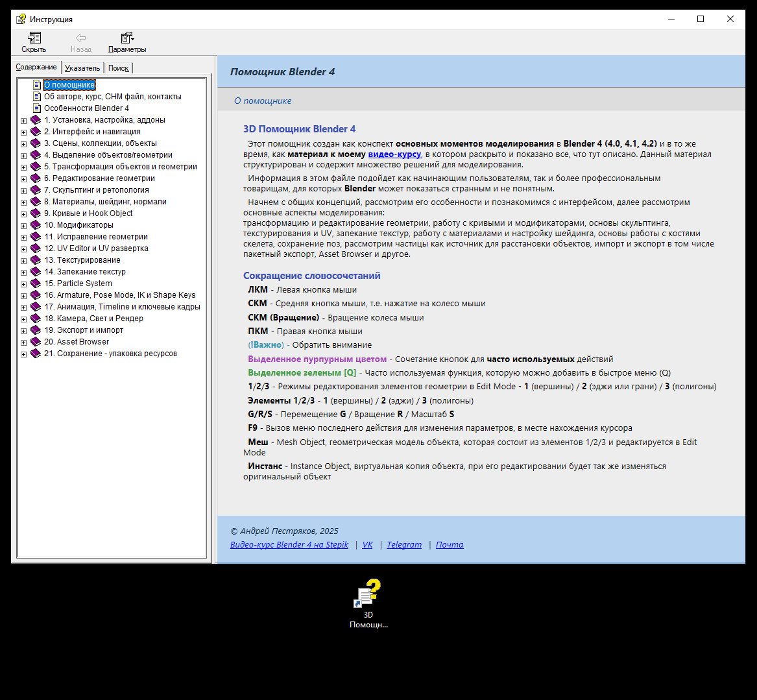The width and height of the screenshot is (757, 700).
Task: Expand the '7. Скульптинг и ретопология' section
Action: pos(23,191)
